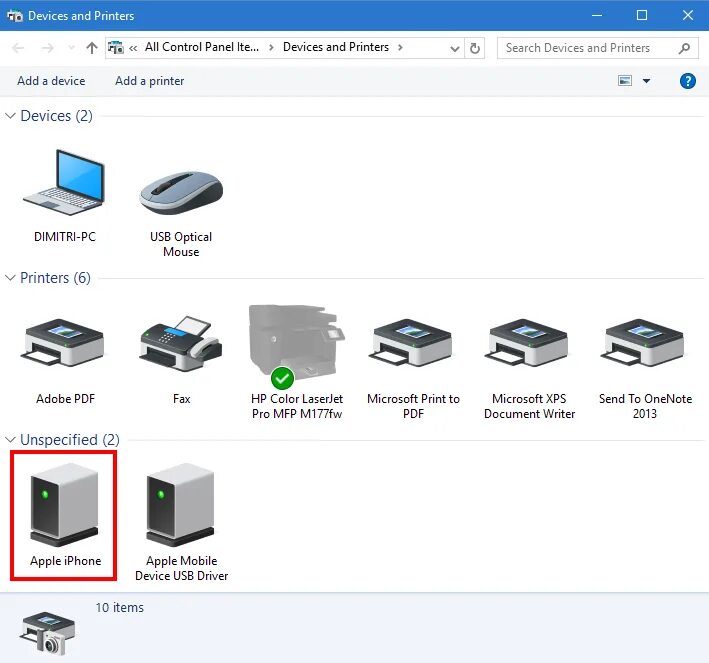Maximize the Devices and Printers window

coord(642,15)
